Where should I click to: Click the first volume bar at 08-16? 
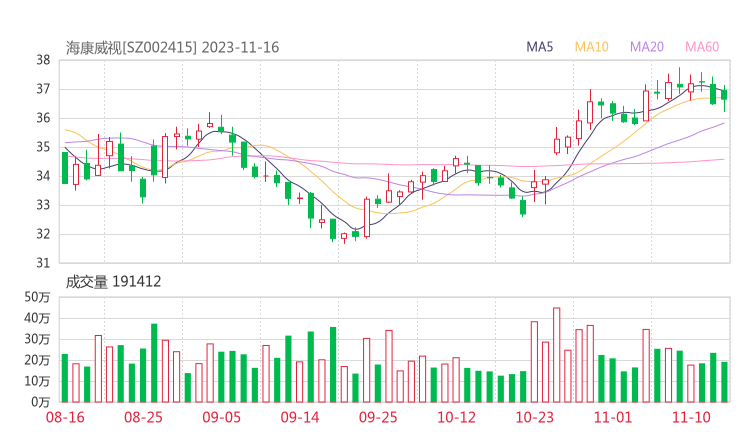click(65, 377)
